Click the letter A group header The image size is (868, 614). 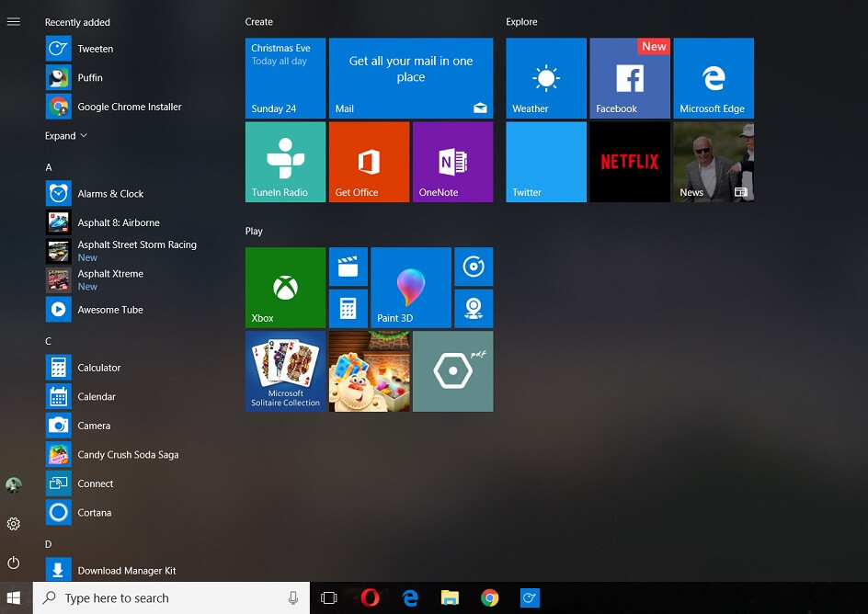coord(49,167)
